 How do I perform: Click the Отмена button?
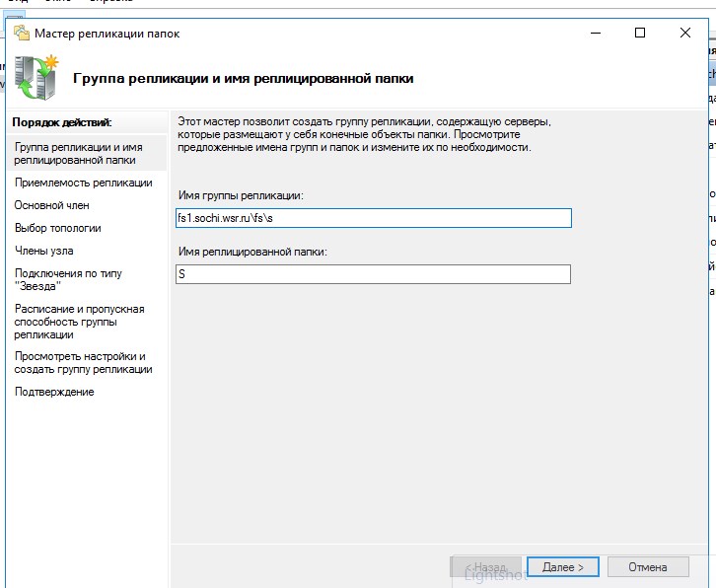coord(648,567)
